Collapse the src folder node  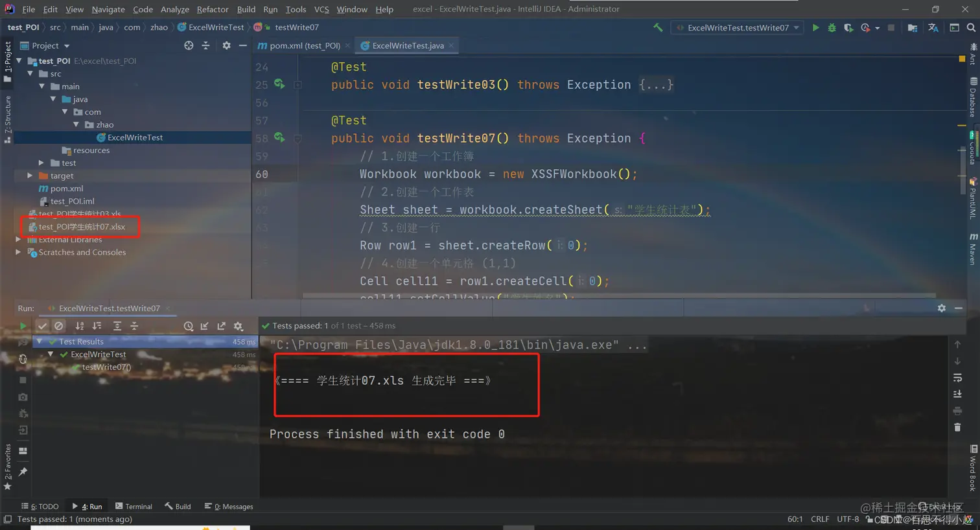(x=30, y=74)
